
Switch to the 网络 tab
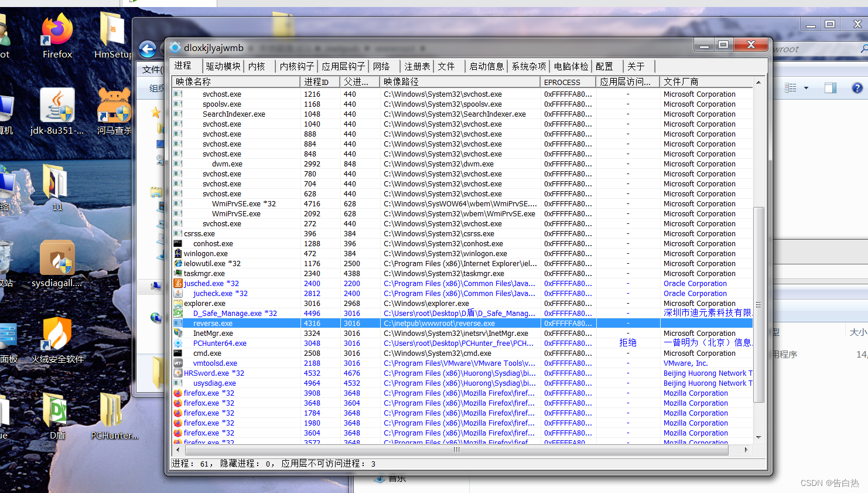[x=385, y=66]
